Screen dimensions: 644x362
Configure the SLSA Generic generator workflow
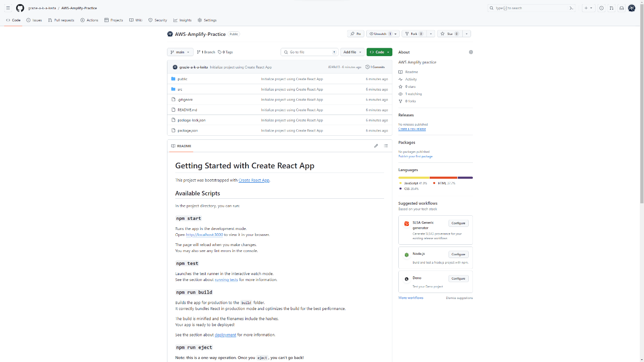point(458,223)
